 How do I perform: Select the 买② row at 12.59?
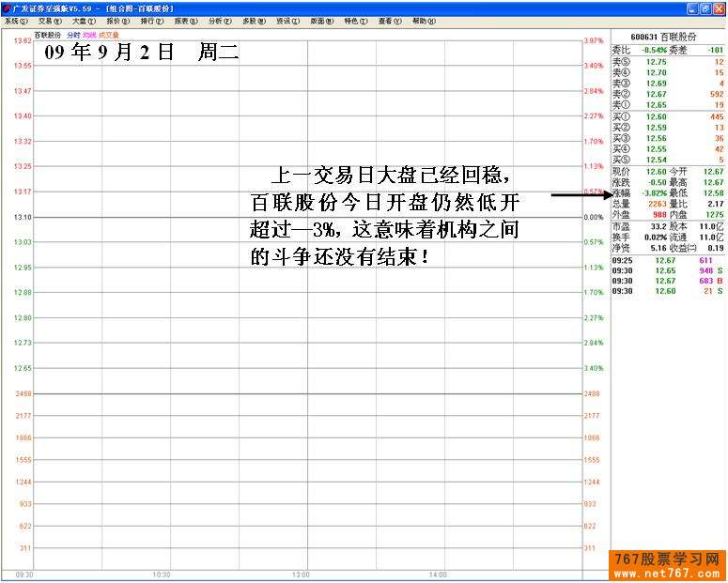pos(668,127)
